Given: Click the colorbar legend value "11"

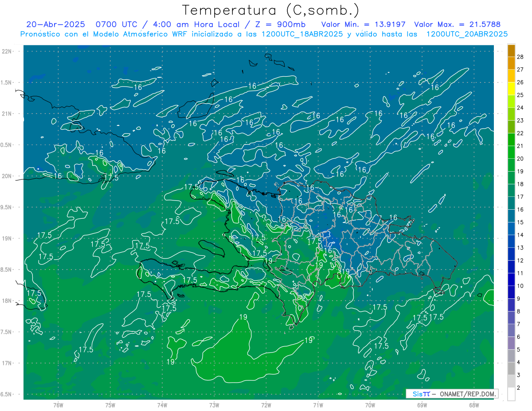Looking at the screenshot, I should pos(520,273).
